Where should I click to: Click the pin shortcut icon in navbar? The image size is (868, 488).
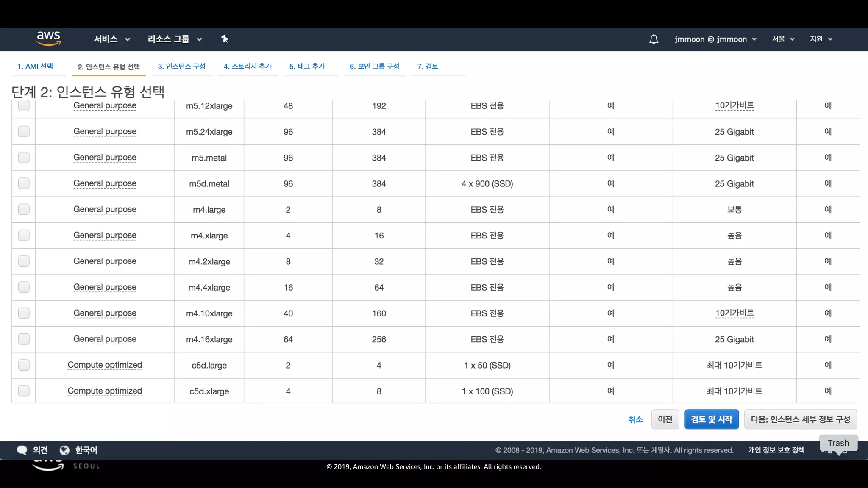225,39
